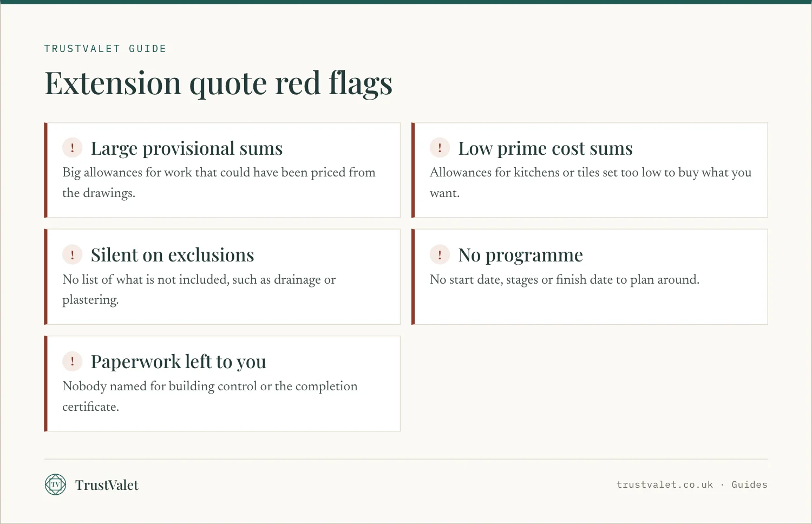Click the text about start date and stages
Viewport: 812px width, 524px height.
point(564,279)
